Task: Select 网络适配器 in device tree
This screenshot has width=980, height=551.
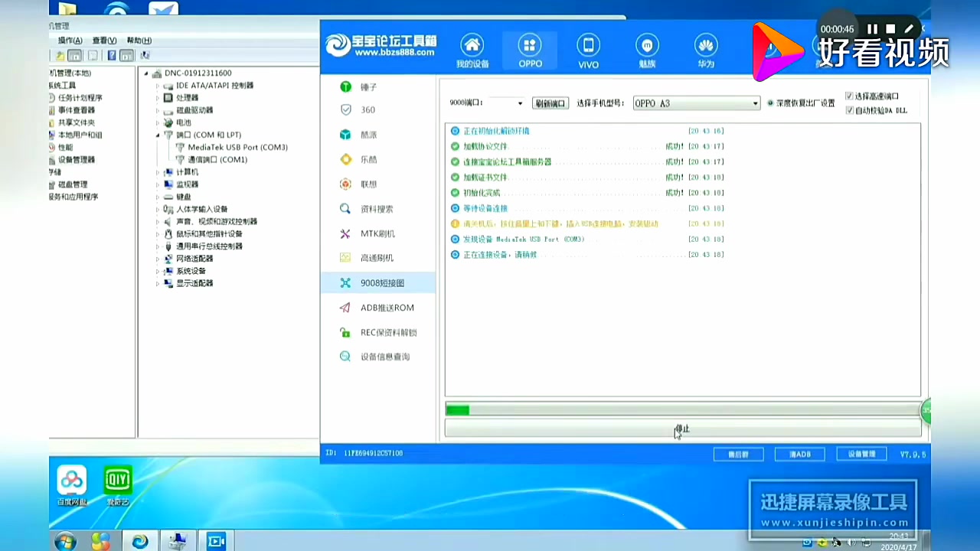Action: (188, 259)
